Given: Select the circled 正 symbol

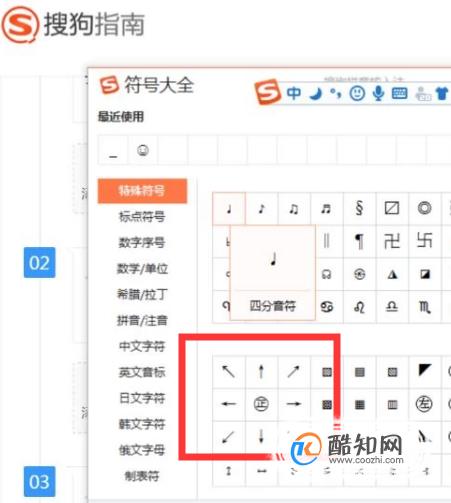Looking at the screenshot, I should click(x=261, y=404).
